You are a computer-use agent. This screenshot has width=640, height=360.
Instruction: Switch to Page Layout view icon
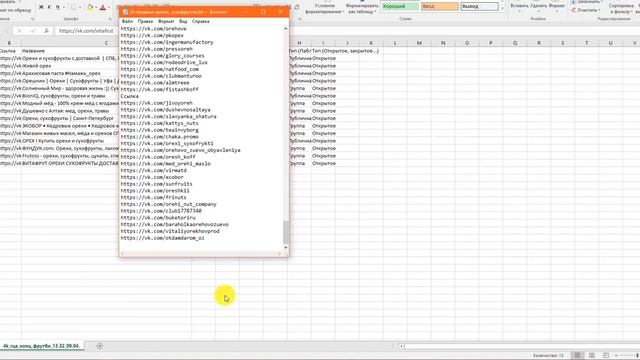coord(591,356)
